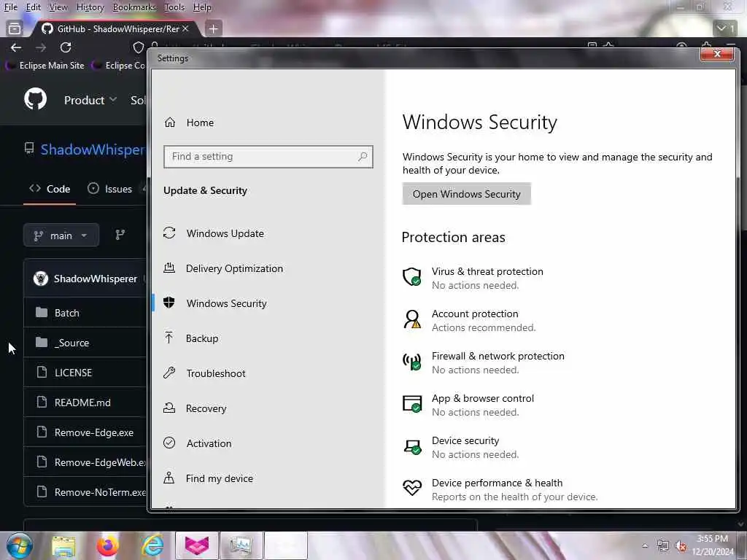Click the Virus & threat protection shield icon

(x=412, y=276)
